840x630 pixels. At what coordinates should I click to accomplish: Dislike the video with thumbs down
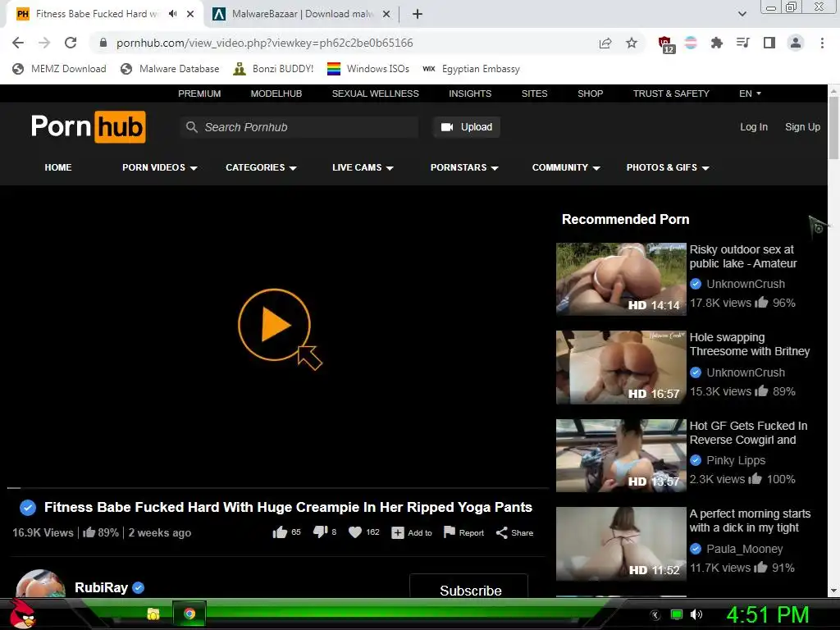pyautogui.click(x=321, y=532)
